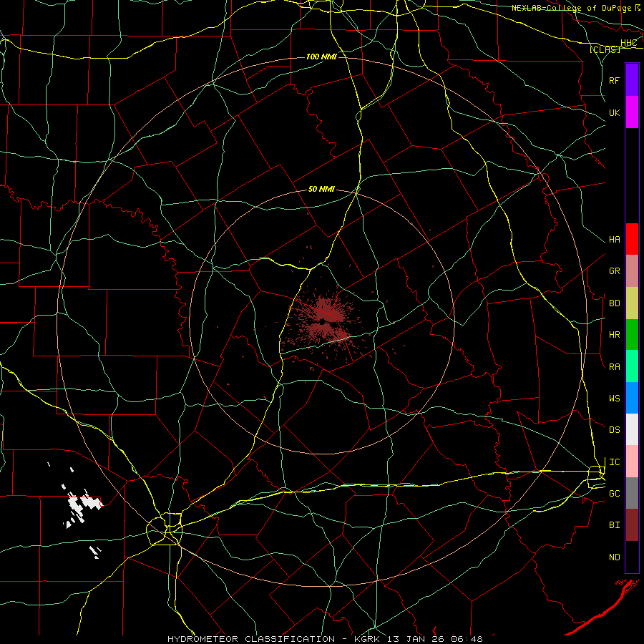The height and width of the screenshot is (644, 644).
Task: Click the ND legend label
Action: (615, 557)
